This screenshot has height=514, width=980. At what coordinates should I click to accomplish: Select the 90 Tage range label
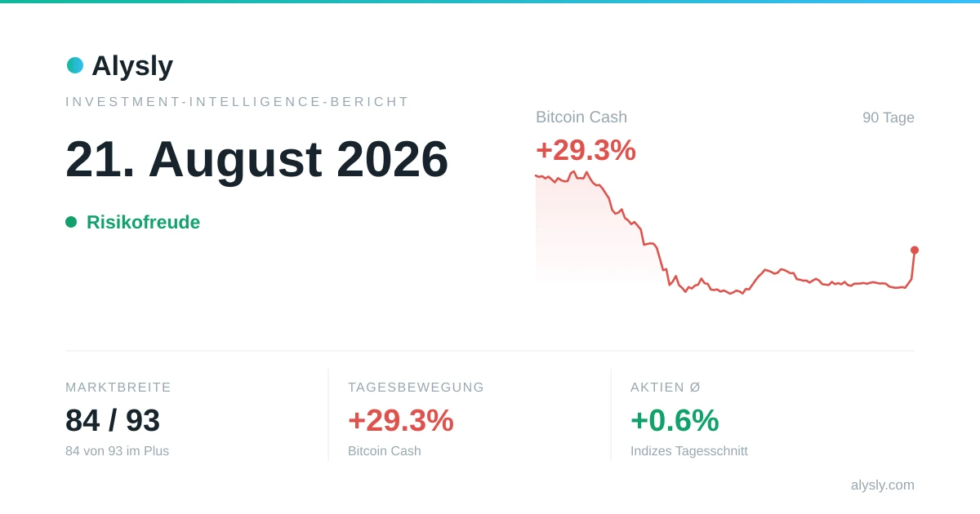tap(889, 117)
